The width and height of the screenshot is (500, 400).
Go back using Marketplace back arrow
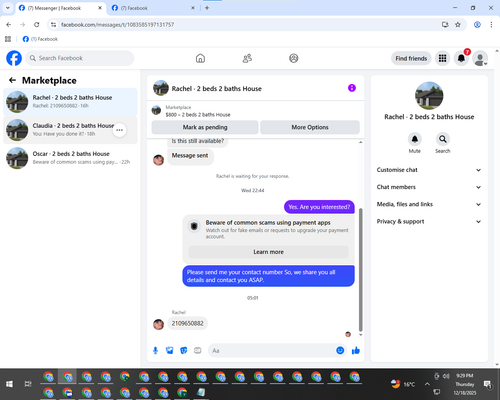click(x=12, y=80)
